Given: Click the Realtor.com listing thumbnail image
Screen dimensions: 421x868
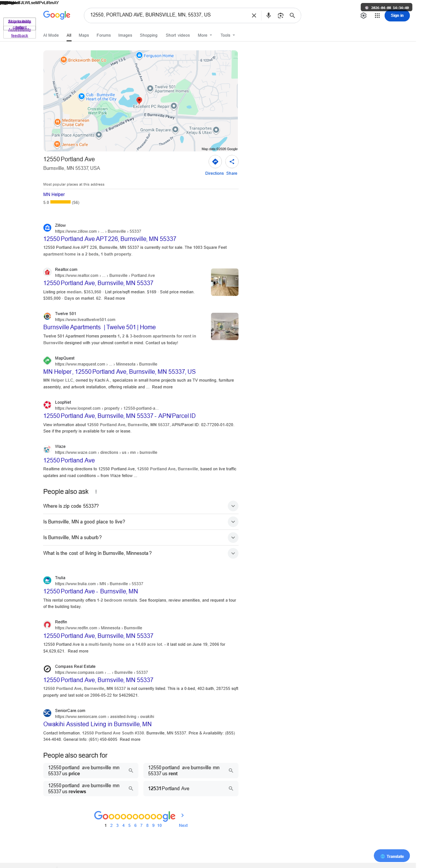Looking at the screenshot, I should click(225, 282).
